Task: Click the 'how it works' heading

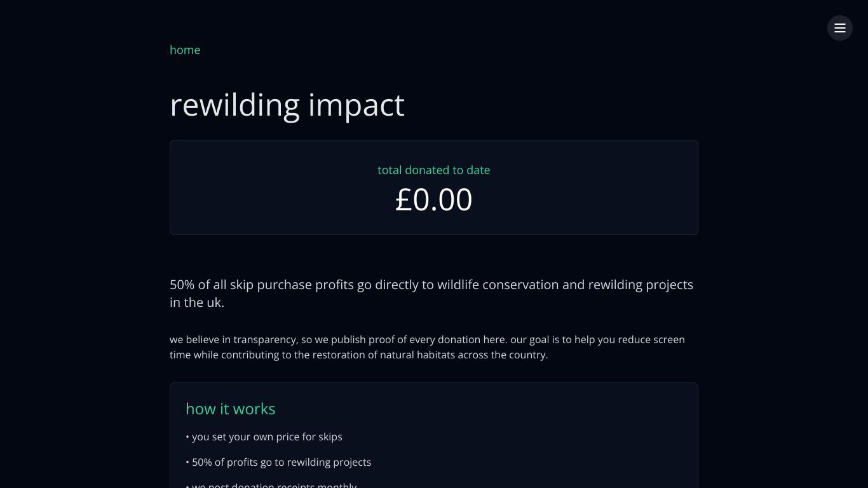Action: click(231, 409)
